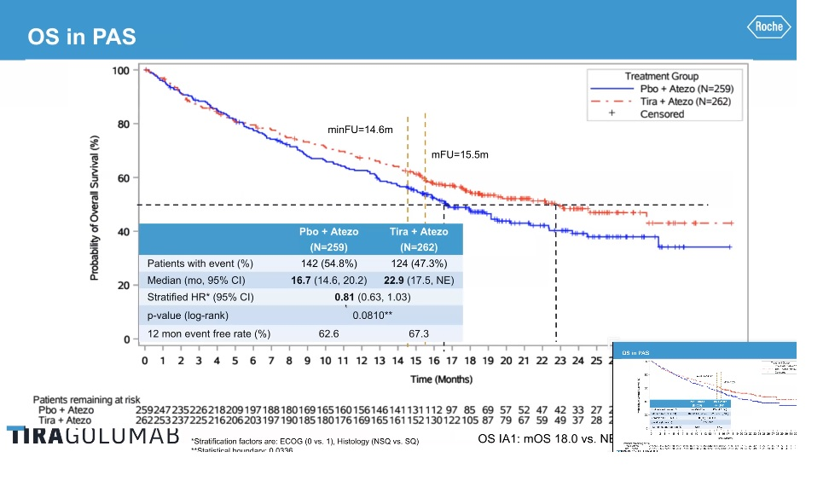
Task: Click the 'Time (Months)' axis title
Action: (442, 379)
